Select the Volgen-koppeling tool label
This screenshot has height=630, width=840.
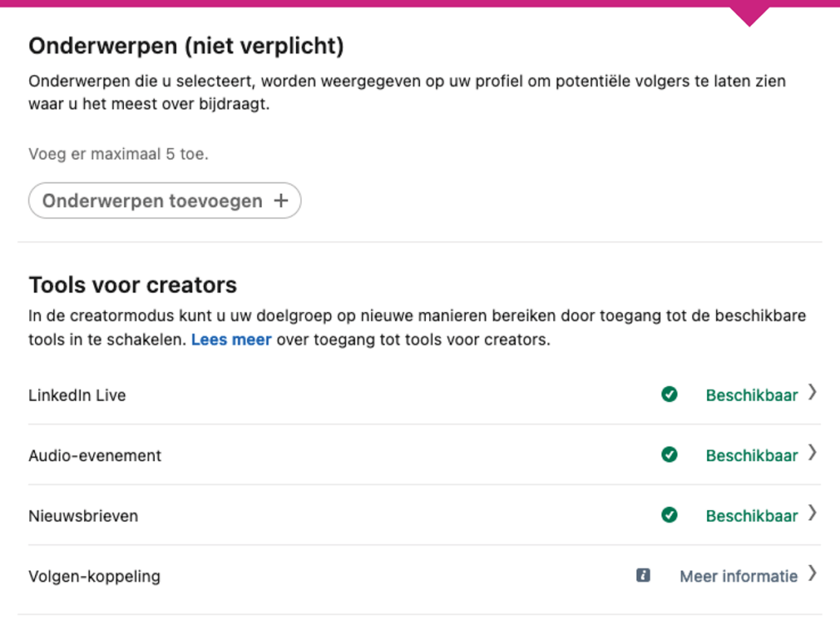click(x=94, y=576)
